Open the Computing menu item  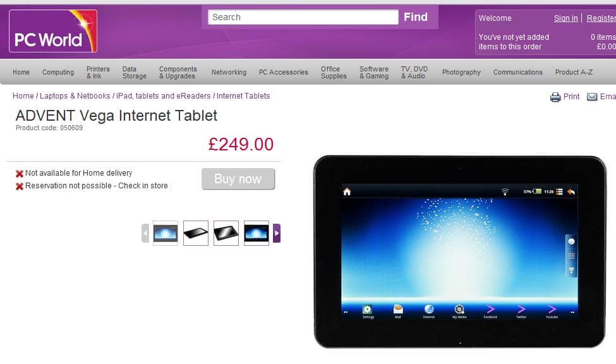pos(58,72)
